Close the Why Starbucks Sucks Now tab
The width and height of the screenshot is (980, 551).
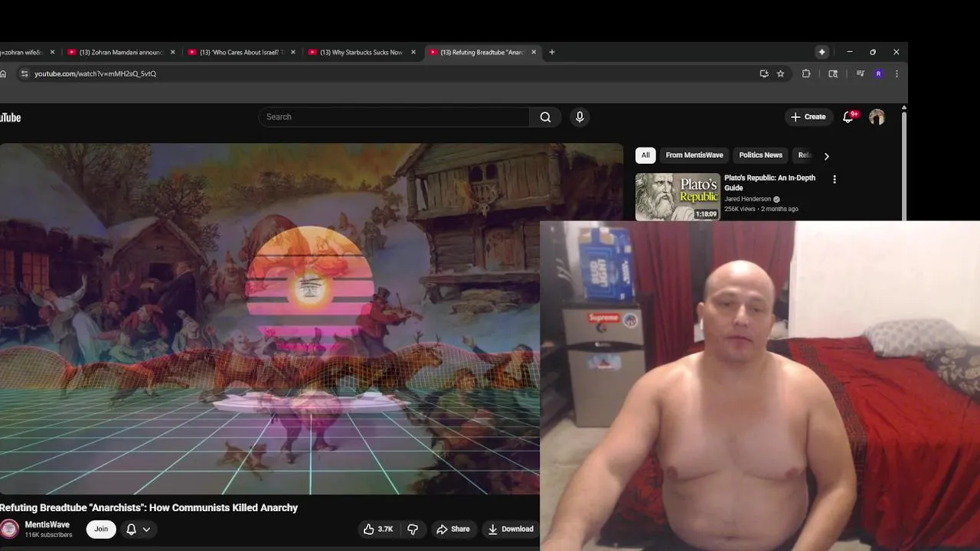point(413,52)
